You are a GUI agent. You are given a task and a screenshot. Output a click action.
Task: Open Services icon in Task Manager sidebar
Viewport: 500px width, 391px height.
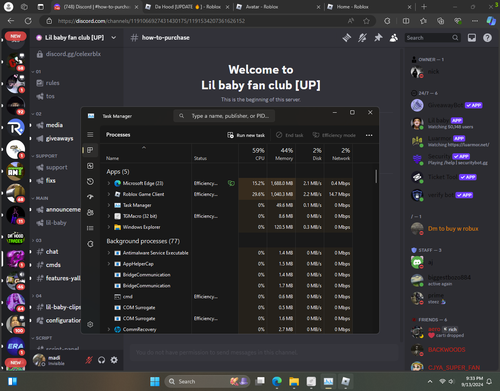click(90, 244)
